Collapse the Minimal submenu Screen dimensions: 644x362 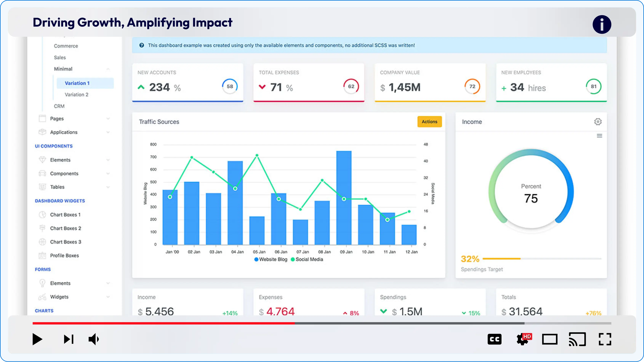point(108,69)
